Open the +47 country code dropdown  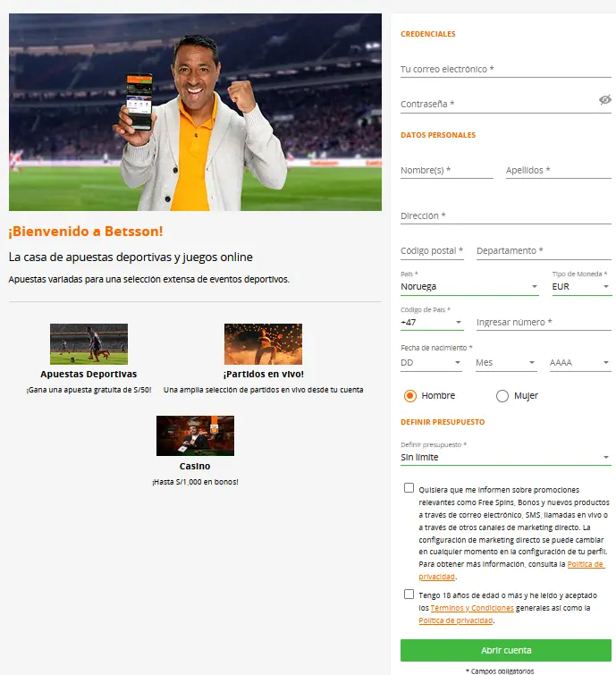point(432,323)
